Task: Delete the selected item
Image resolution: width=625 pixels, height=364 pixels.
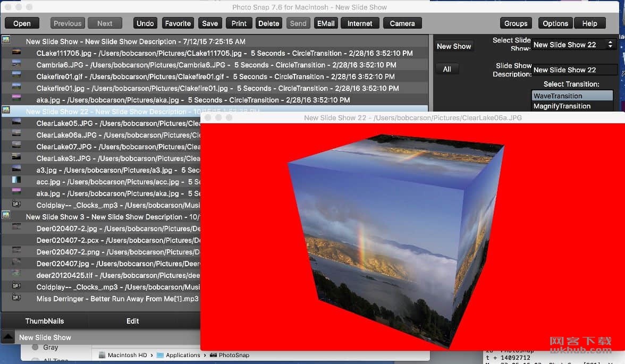Action: point(269,23)
